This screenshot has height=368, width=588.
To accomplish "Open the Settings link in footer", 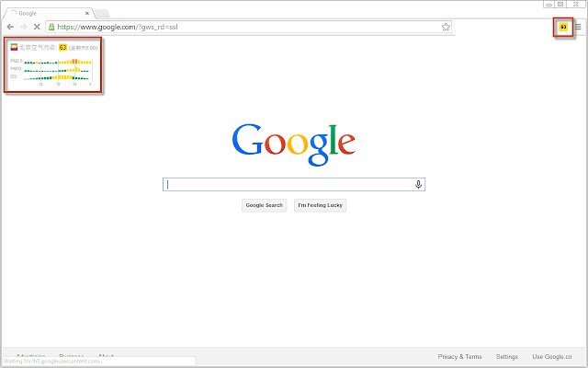I will [x=507, y=356].
